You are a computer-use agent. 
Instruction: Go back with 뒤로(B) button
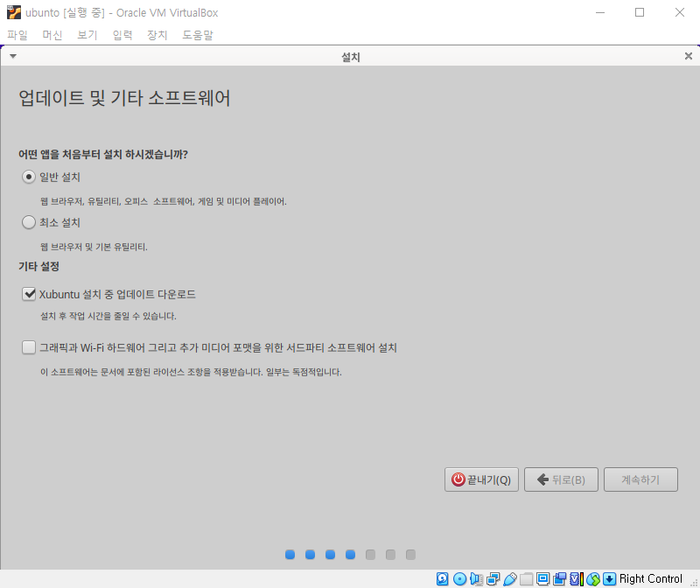[x=561, y=479]
